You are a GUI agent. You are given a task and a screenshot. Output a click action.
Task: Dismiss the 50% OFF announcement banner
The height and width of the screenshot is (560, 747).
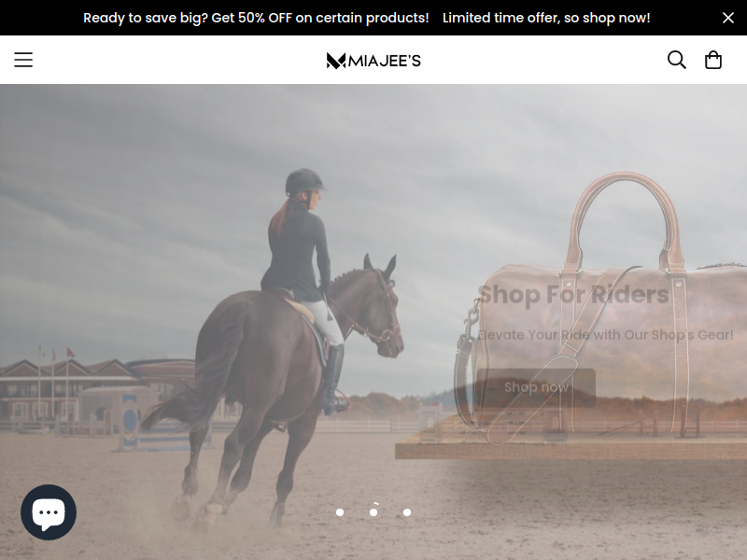(727, 18)
